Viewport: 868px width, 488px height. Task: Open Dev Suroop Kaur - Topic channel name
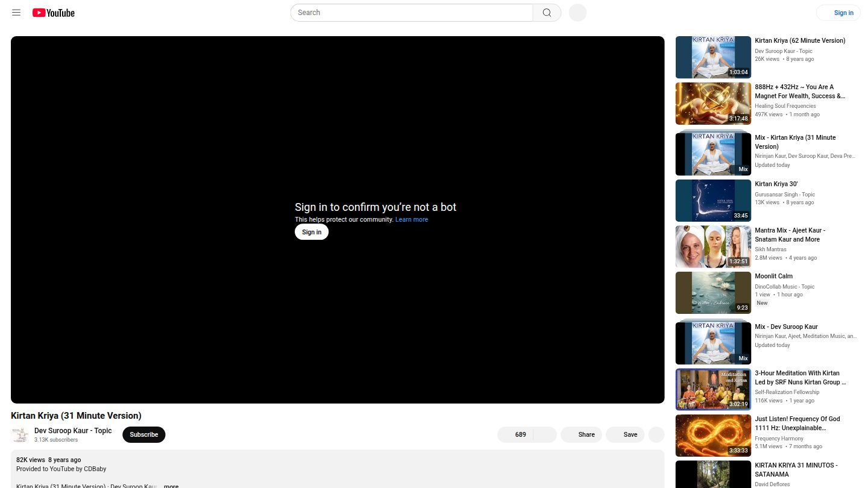tap(73, 431)
